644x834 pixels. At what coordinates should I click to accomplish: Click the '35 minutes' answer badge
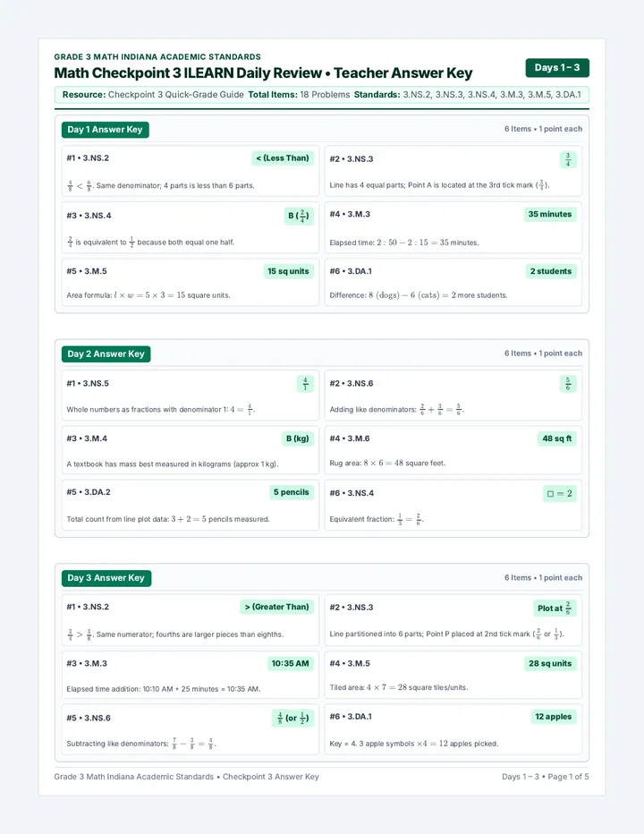pyautogui.click(x=550, y=215)
